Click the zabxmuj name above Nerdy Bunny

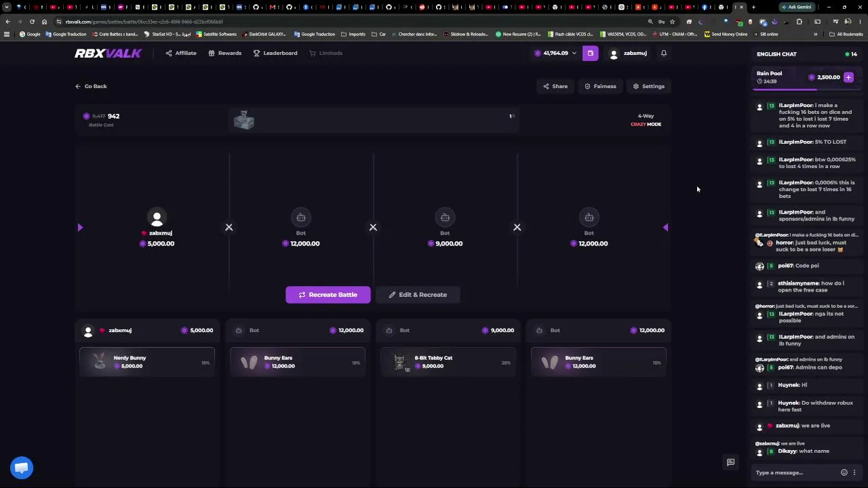120,330
